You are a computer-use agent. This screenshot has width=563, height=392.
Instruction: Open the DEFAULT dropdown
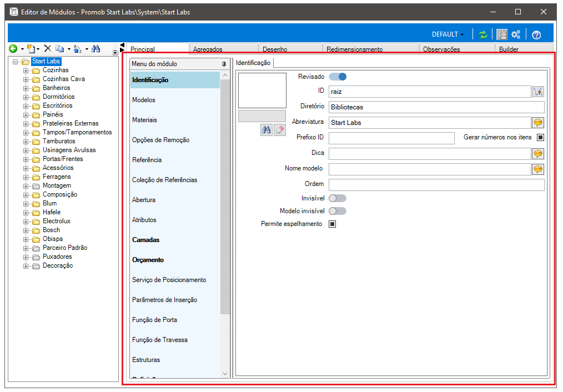(448, 34)
